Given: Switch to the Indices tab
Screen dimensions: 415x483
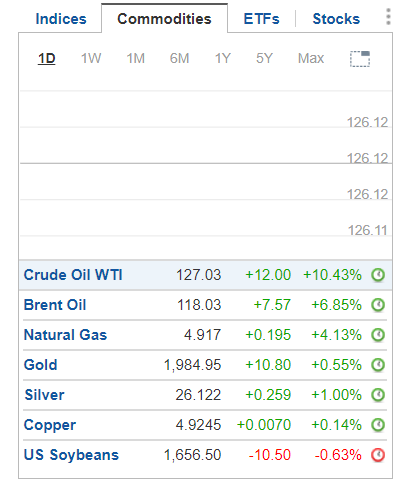Looking at the screenshot, I should pos(61,19).
